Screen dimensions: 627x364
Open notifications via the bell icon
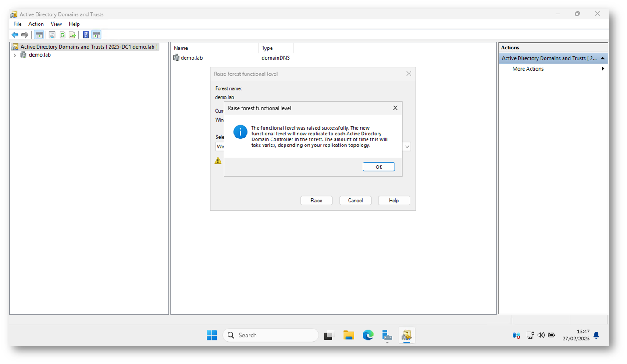(x=596, y=335)
